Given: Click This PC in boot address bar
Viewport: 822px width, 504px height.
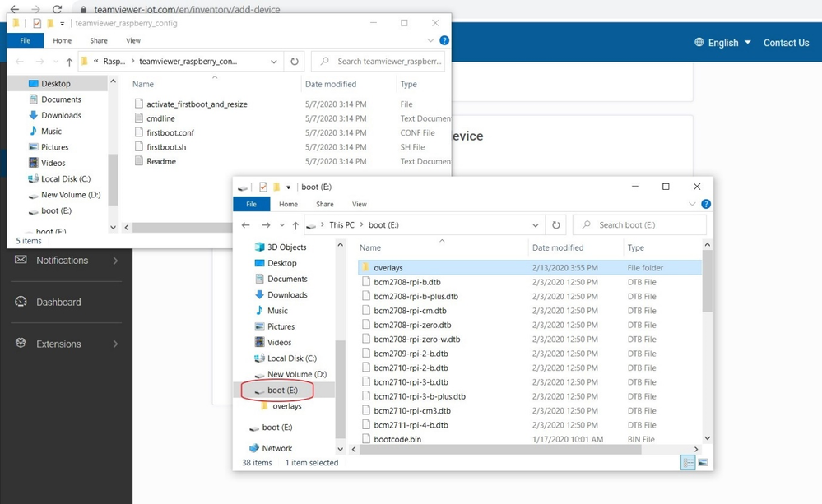Looking at the screenshot, I should coord(341,225).
